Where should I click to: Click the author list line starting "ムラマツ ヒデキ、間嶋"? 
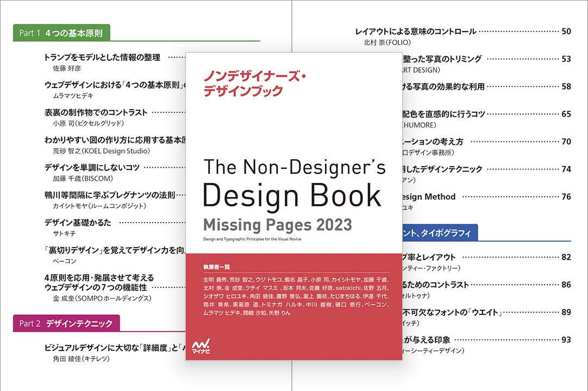[x=247, y=313]
